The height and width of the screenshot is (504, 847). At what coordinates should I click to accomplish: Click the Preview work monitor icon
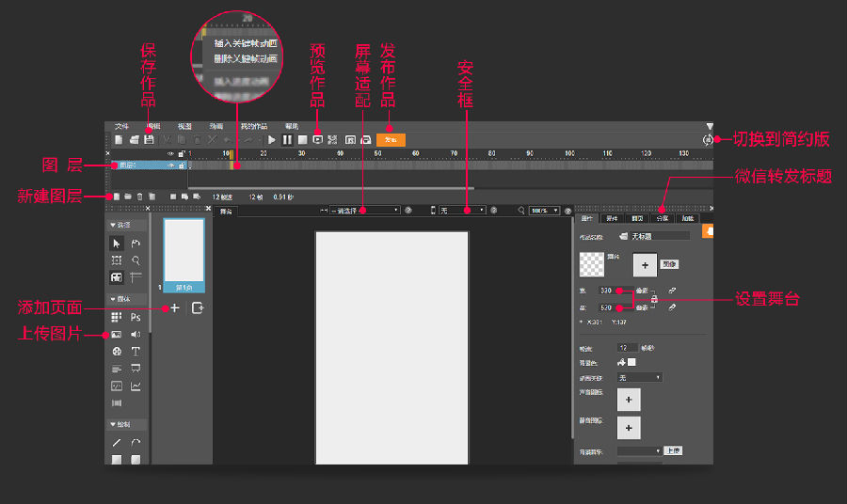(318, 140)
